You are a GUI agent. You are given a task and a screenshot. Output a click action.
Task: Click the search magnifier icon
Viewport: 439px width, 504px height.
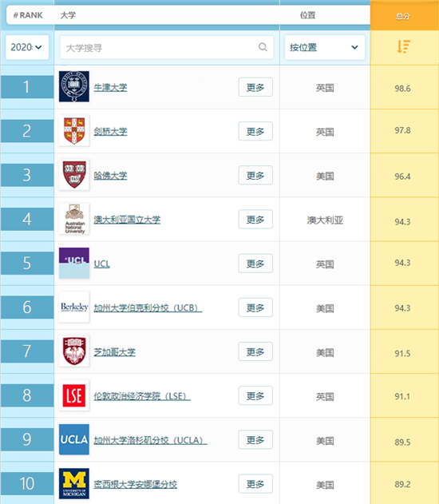tap(263, 47)
